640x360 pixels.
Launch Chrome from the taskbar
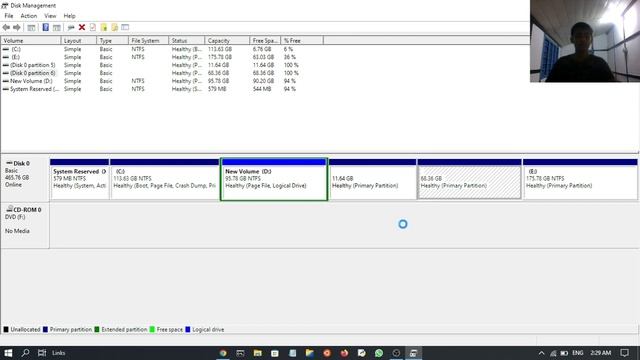point(223,353)
